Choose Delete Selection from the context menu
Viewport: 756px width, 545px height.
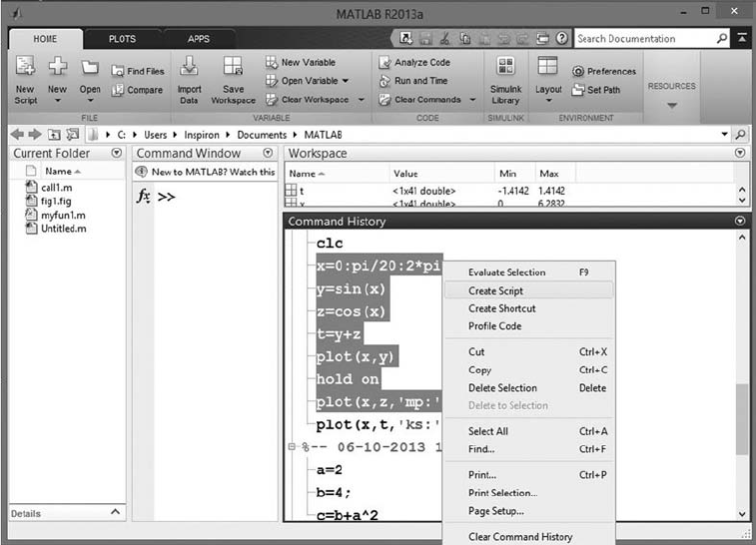coord(528,388)
